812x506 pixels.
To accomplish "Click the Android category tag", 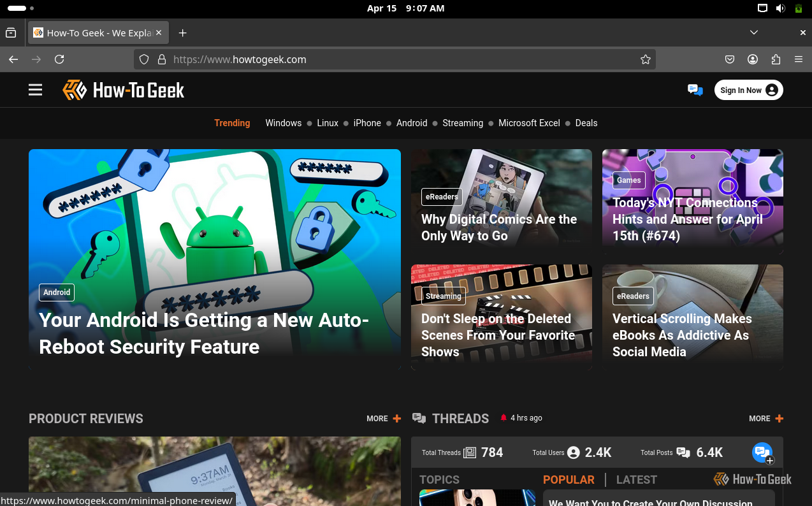I will point(57,293).
